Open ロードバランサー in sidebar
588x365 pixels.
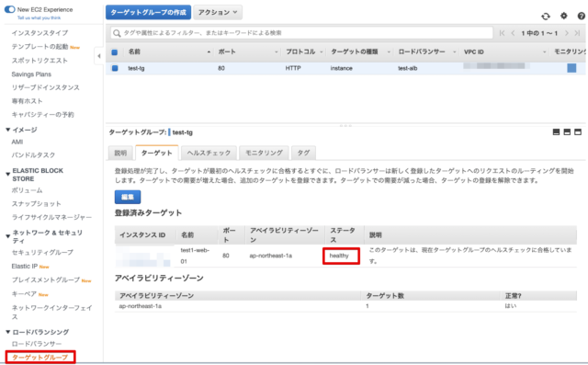(37, 344)
